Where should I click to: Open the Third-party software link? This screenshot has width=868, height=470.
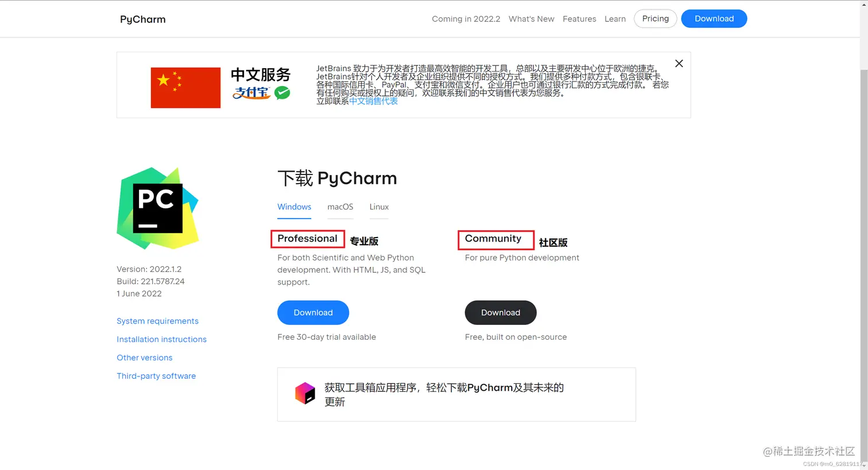(x=156, y=376)
